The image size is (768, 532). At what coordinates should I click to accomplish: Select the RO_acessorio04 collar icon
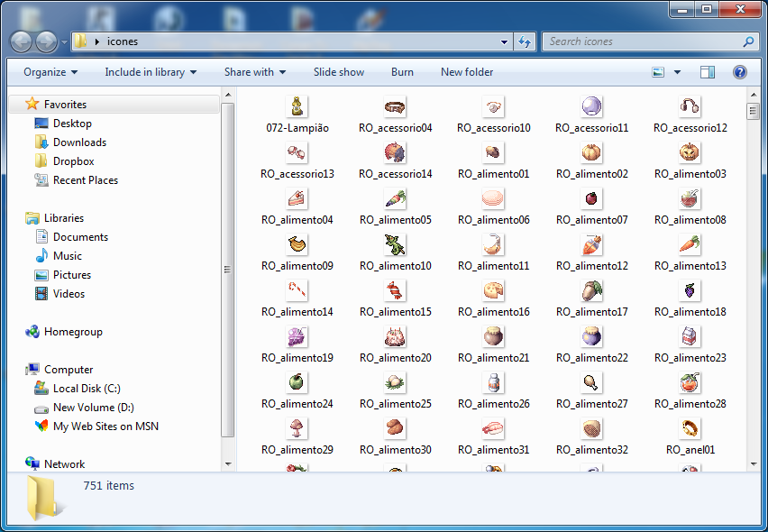(395, 106)
